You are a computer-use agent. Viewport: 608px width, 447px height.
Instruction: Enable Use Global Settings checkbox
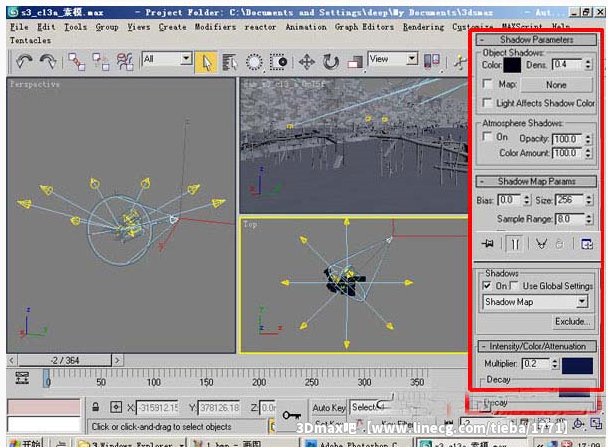tap(515, 286)
